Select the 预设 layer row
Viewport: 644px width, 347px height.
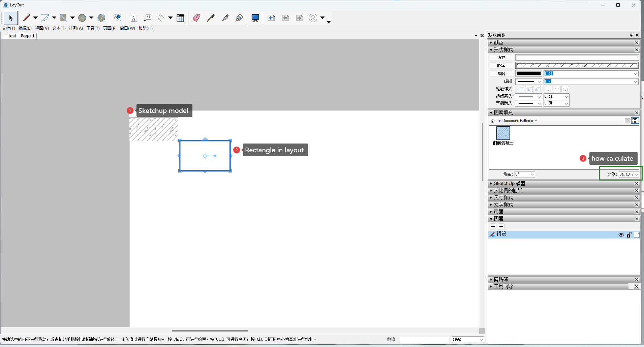564,235
